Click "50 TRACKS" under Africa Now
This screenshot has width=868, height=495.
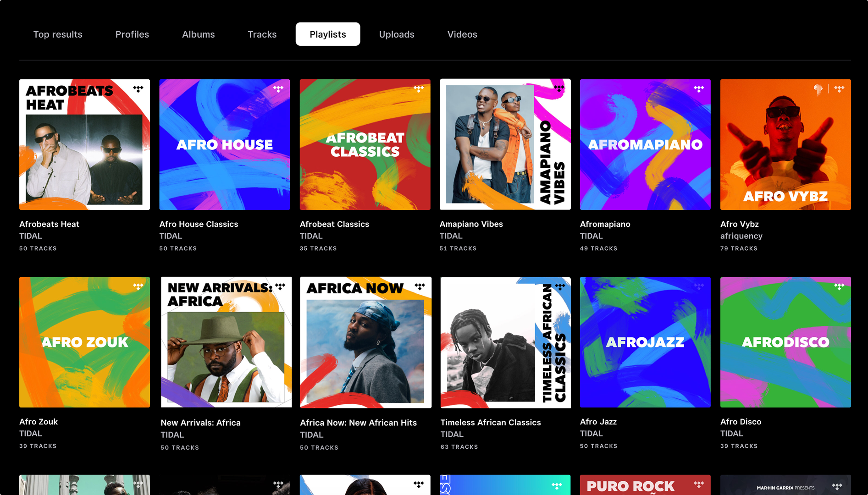pos(319,448)
